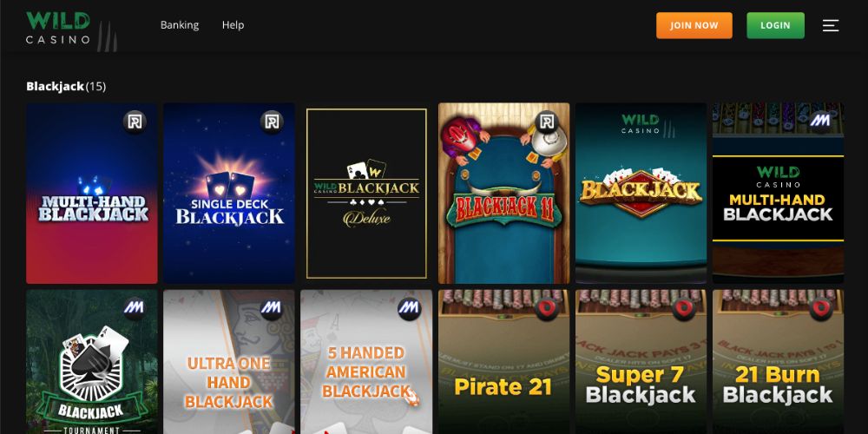Click provider badge on Blackjack Tournament tile
This screenshot has height=434, width=868.
135,308
